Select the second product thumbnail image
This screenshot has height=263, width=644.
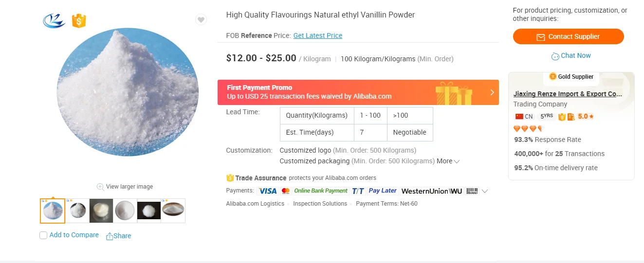pos(77,210)
